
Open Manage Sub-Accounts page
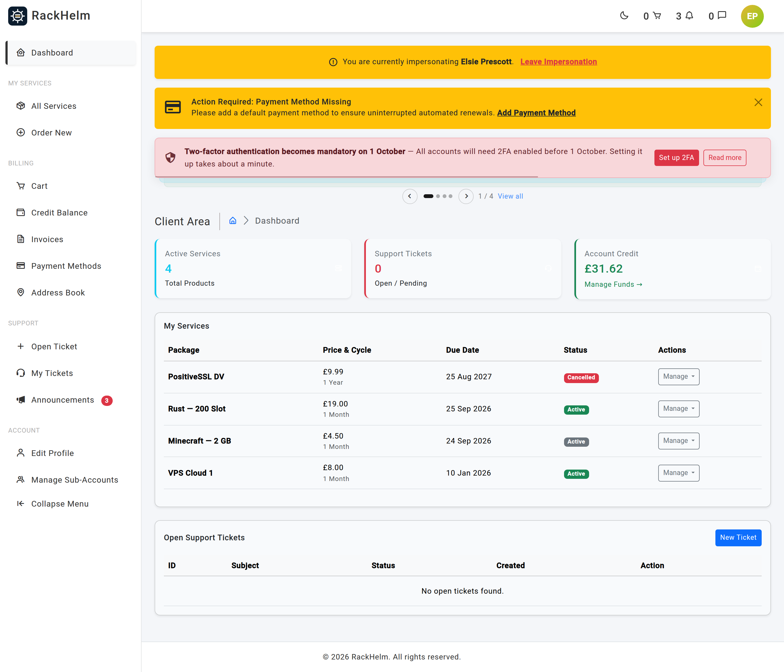[71, 480]
